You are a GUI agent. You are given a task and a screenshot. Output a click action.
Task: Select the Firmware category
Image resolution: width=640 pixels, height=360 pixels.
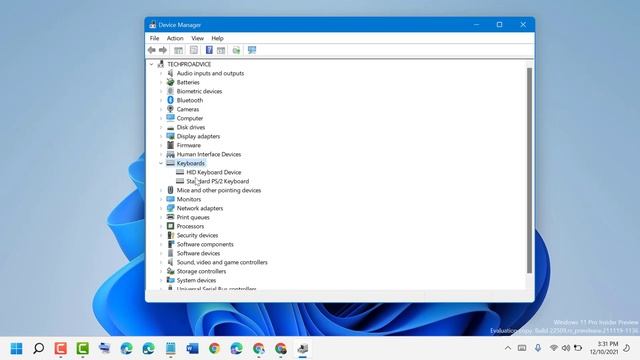click(189, 145)
